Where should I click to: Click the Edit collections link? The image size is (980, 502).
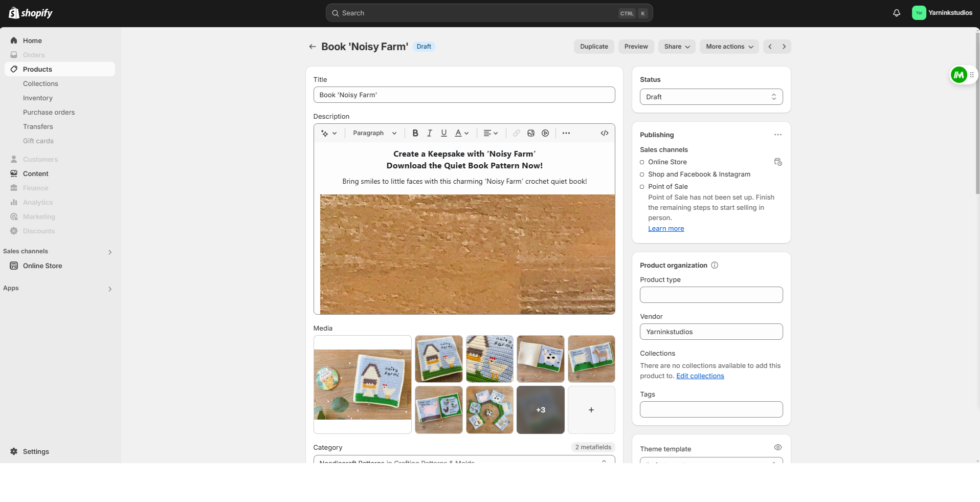pos(700,376)
